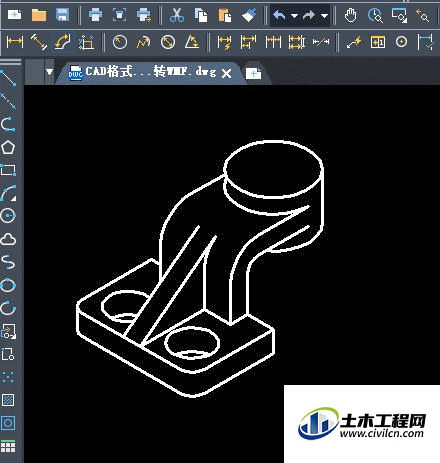Select the Hatch tool
The width and height of the screenshot is (440, 463).
[x=8, y=400]
